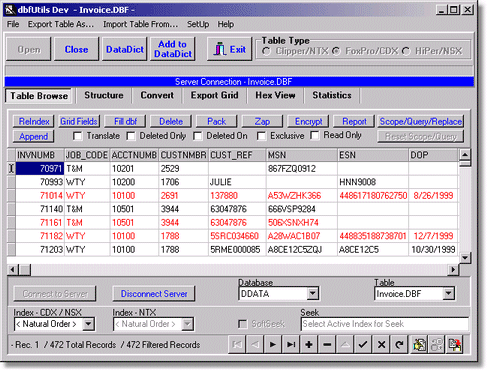This screenshot has height=371, width=487.
Task: Open the SetUp menu
Action: click(x=198, y=24)
